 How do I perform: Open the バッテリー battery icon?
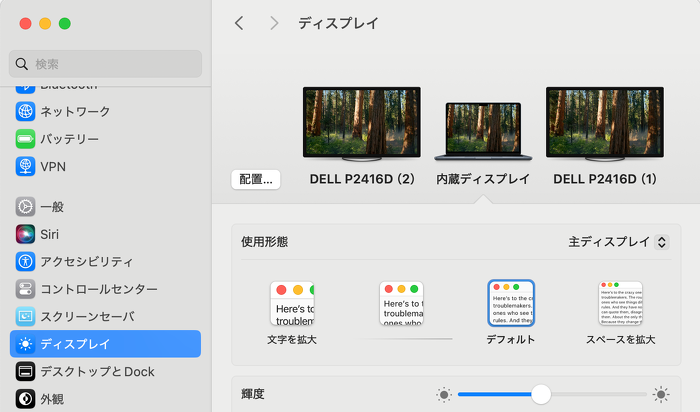25,139
